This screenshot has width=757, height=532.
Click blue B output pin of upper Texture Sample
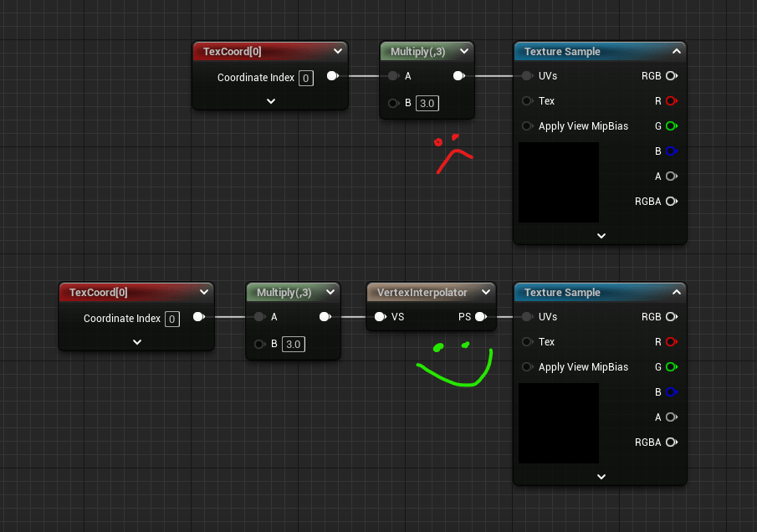click(671, 151)
